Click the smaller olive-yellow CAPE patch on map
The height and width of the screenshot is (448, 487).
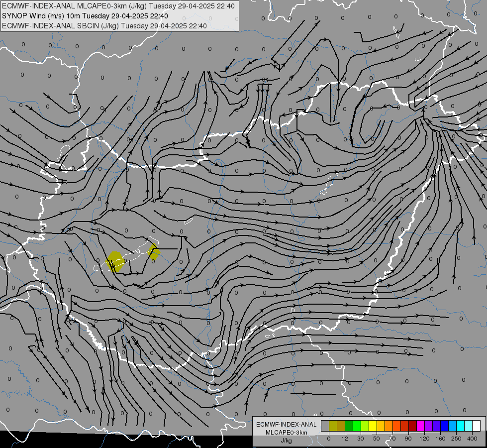pyautogui.click(x=154, y=252)
